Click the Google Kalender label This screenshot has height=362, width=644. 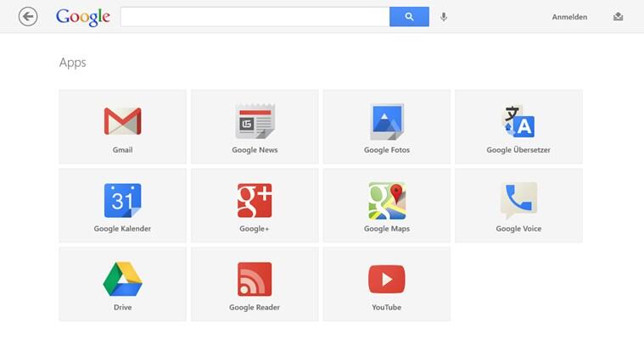[122, 229]
